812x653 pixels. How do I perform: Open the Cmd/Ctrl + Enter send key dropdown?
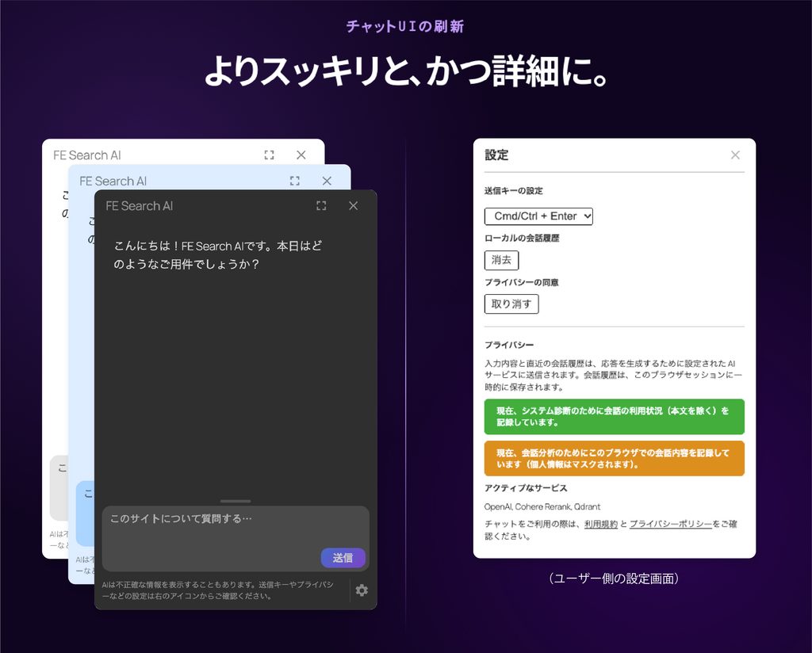click(538, 216)
